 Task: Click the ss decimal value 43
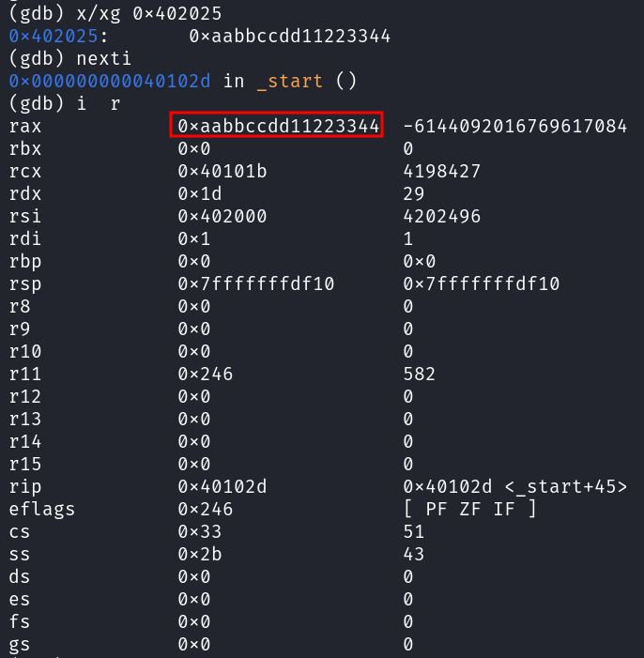pos(413,554)
